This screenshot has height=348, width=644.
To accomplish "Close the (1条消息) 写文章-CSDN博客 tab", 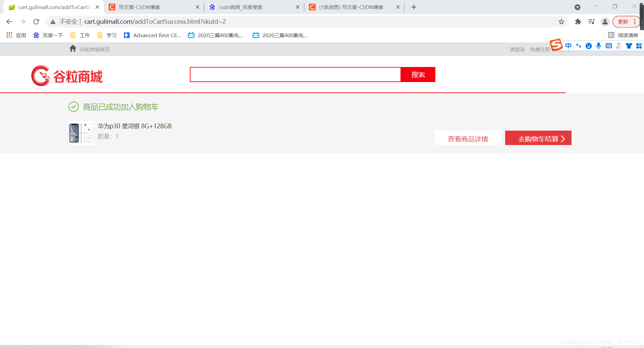I will [x=398, y=7].
